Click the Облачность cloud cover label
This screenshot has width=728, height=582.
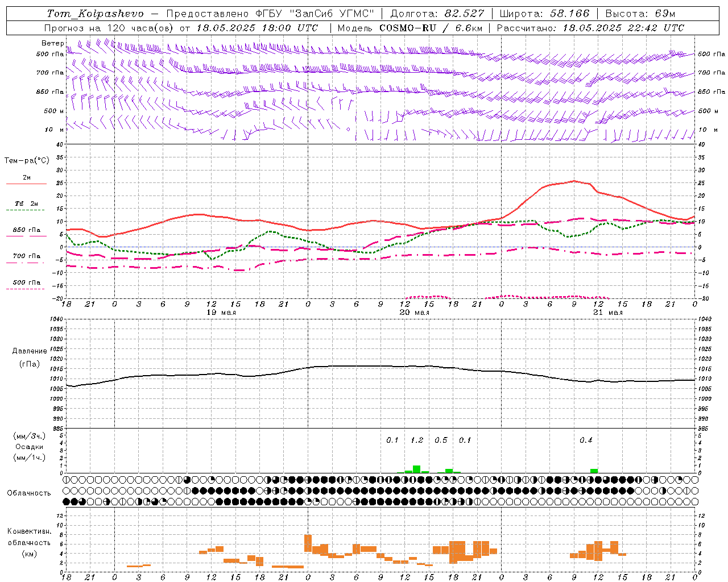pyautogui.click(x=29, y=493)
